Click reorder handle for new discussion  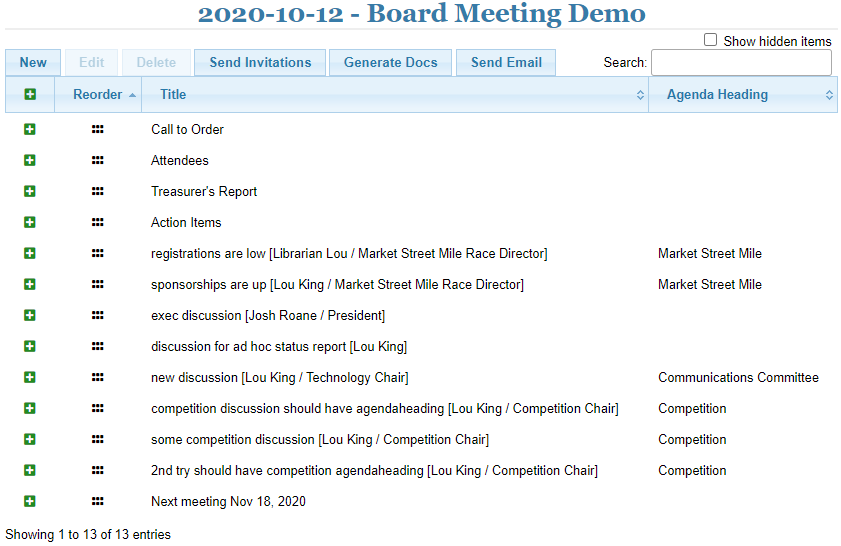[98, 378]
